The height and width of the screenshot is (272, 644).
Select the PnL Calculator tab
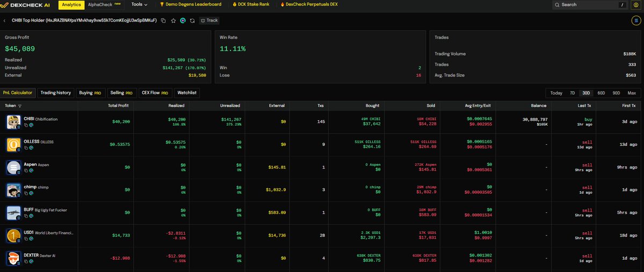pyautogui.click(x=18, y=93)
